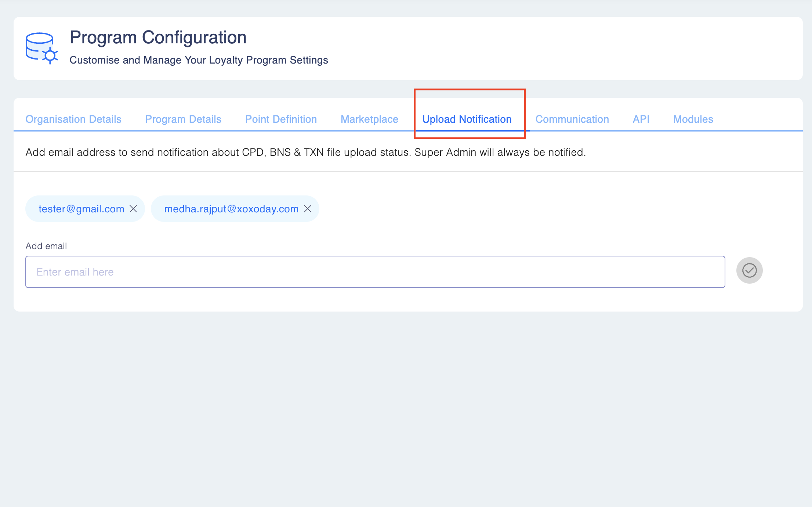This screenshot has height=507, width=812.
Task: Remove the medha.rajput@xoxoday.com email chip
Action: [308, 209]
